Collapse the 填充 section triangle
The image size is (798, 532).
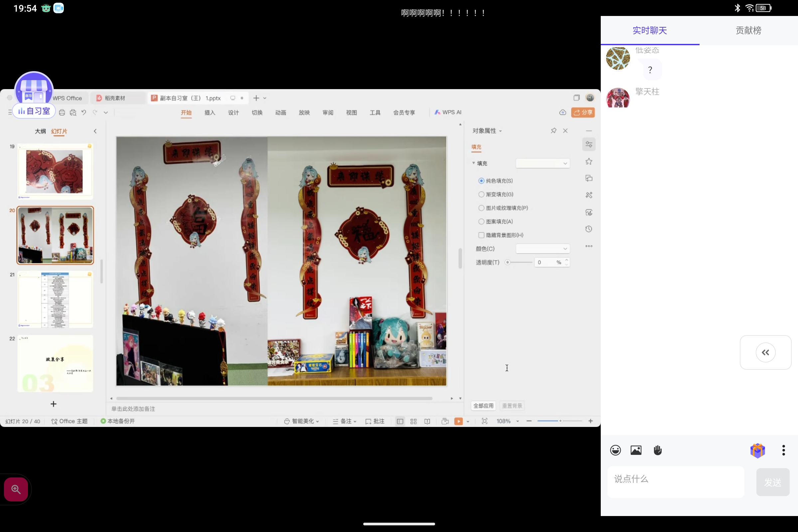click(x=473, y=163)
